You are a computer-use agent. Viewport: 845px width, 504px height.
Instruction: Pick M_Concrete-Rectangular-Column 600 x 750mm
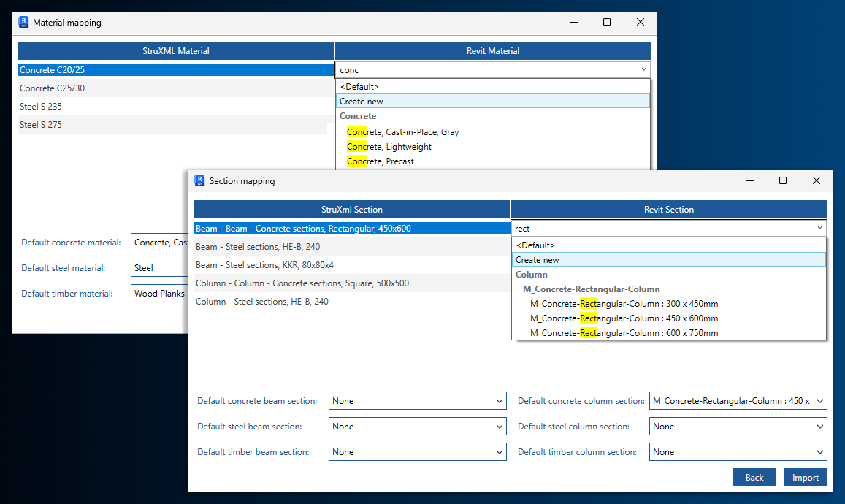click(x=624, y=333)
